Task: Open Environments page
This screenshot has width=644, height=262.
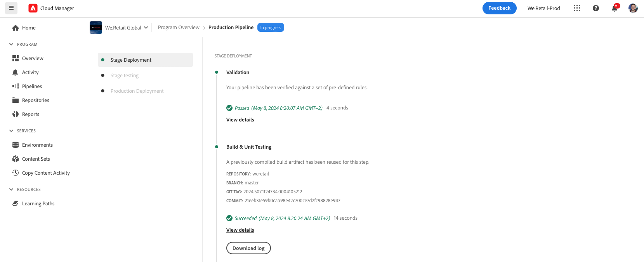Action: [x=37, y=145]
